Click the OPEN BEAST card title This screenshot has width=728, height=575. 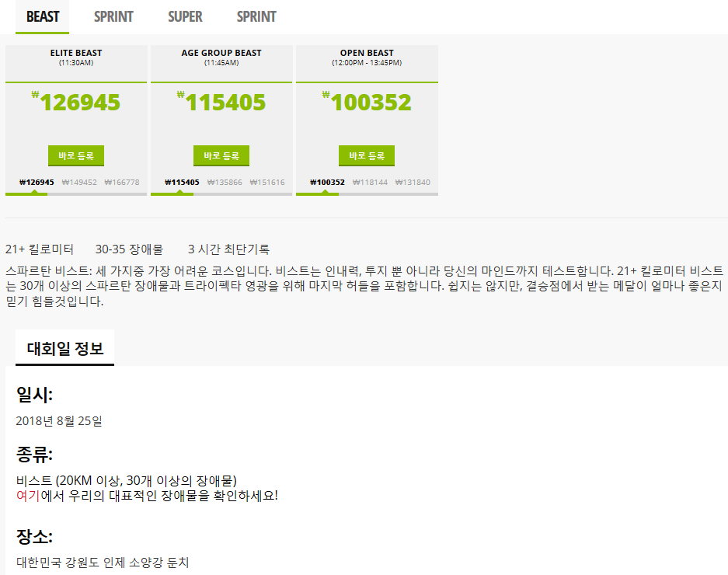367,53
